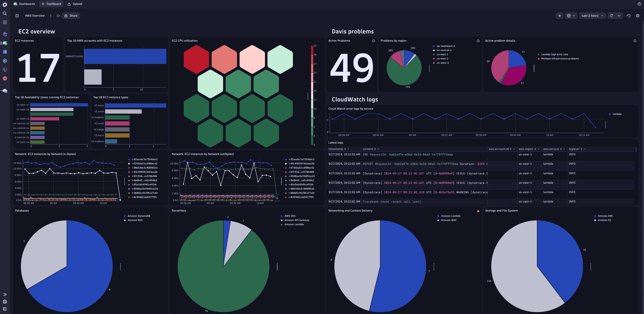Toggle Amazon WAF legend entry

[447, 220]
